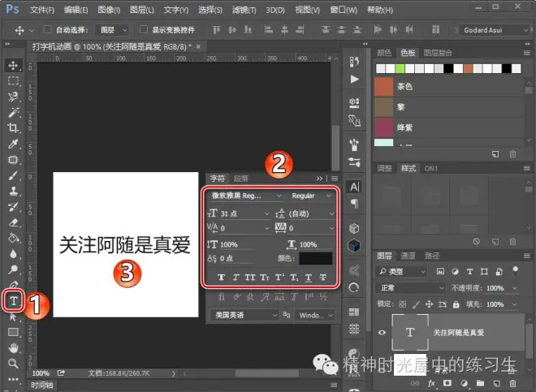The width and height of the screenshot is (536, 392).
Task: Close the 打字机动画 document tab
Action: (x=198, y=46)
